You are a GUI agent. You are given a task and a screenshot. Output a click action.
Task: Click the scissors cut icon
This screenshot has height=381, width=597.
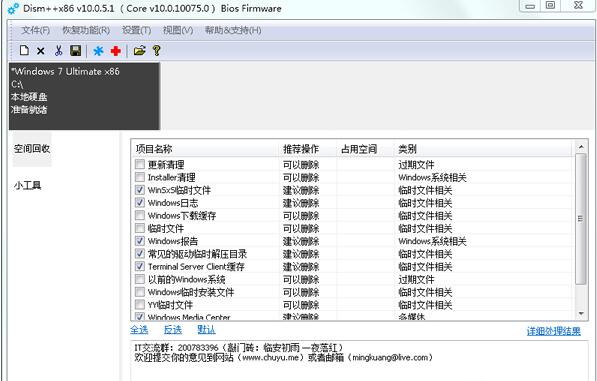(58, 51)
